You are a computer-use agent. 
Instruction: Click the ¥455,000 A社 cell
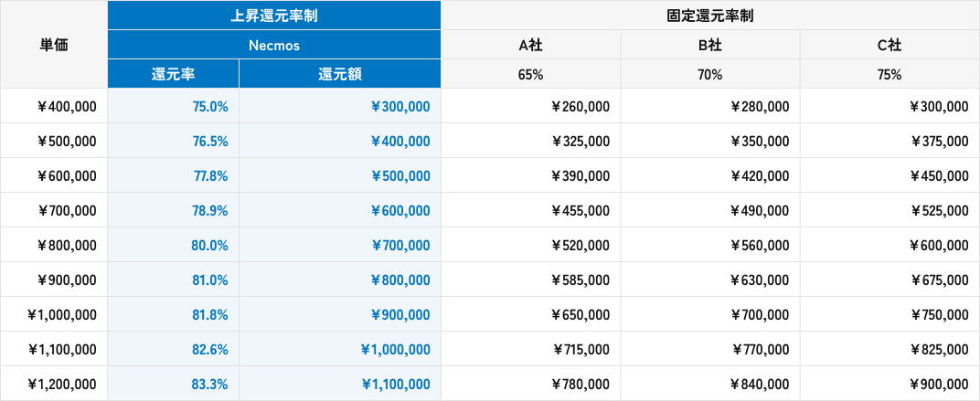click(x=581, y=211)
